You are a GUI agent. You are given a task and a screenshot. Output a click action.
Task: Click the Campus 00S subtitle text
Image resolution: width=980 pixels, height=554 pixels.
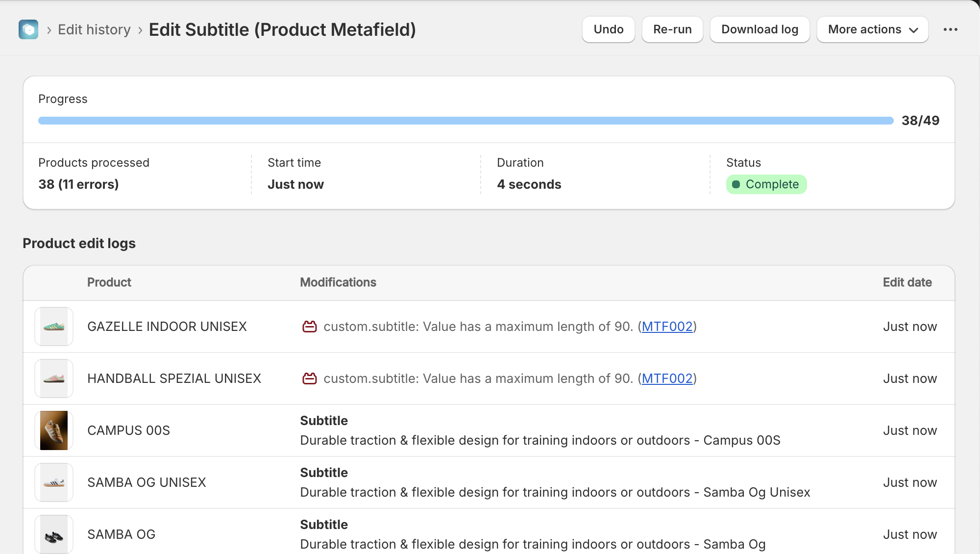tap(540, 440)
